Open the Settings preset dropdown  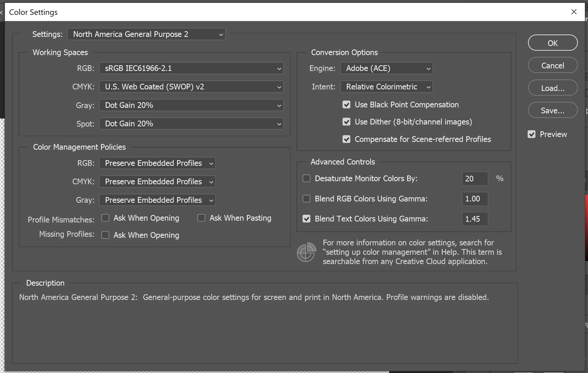(146, 34)
